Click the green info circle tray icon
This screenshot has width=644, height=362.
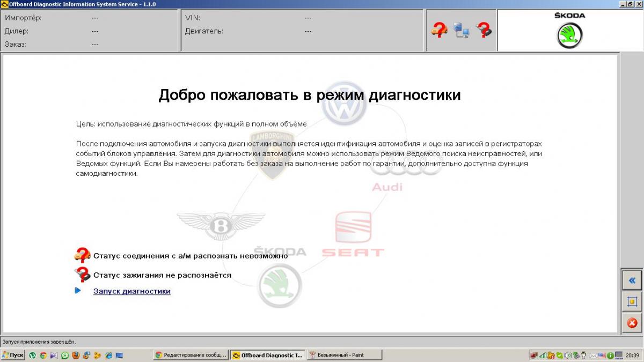[x=610, y=356]
